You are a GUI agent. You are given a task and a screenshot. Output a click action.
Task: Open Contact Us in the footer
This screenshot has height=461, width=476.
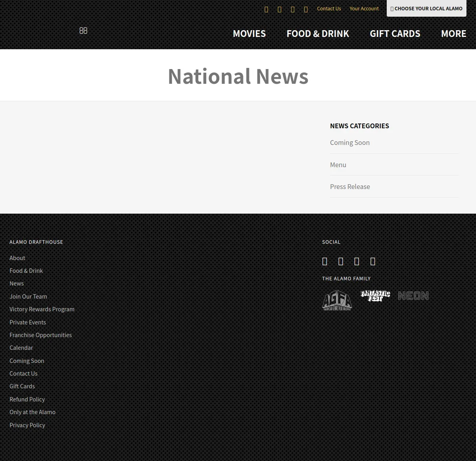23,374
